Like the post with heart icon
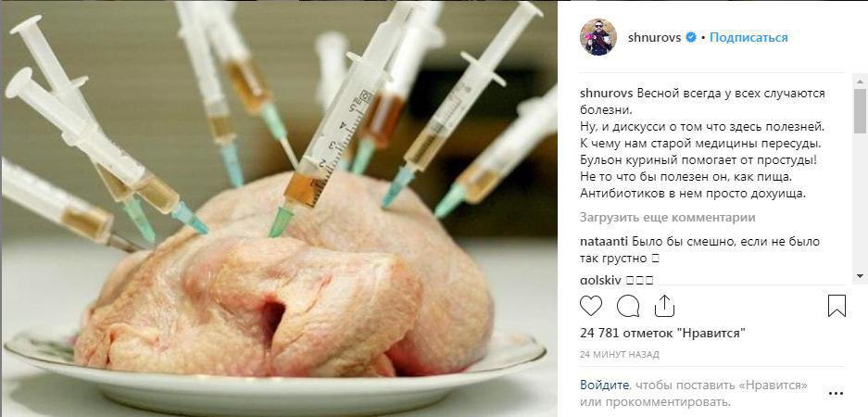The width and height of the screenshot is (868, 417). [591, 306]
